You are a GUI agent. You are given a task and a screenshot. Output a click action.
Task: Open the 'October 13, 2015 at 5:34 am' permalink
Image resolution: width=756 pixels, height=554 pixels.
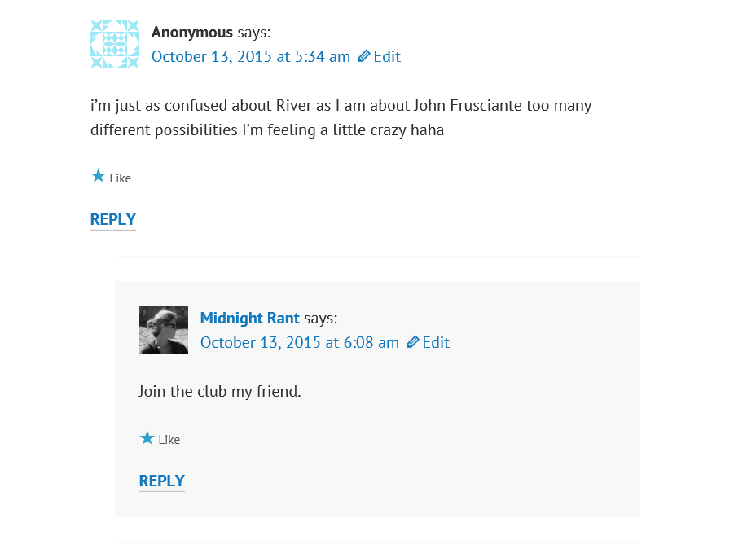251,56
